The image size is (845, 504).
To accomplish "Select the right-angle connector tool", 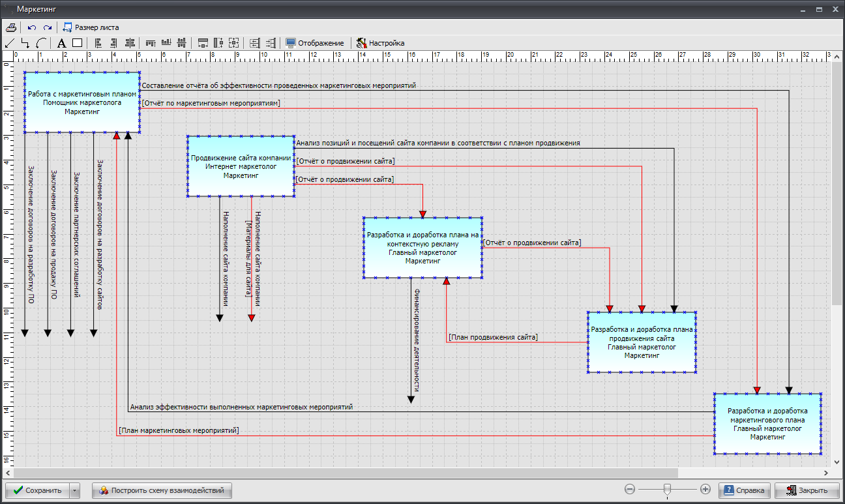I will (25, 43).
